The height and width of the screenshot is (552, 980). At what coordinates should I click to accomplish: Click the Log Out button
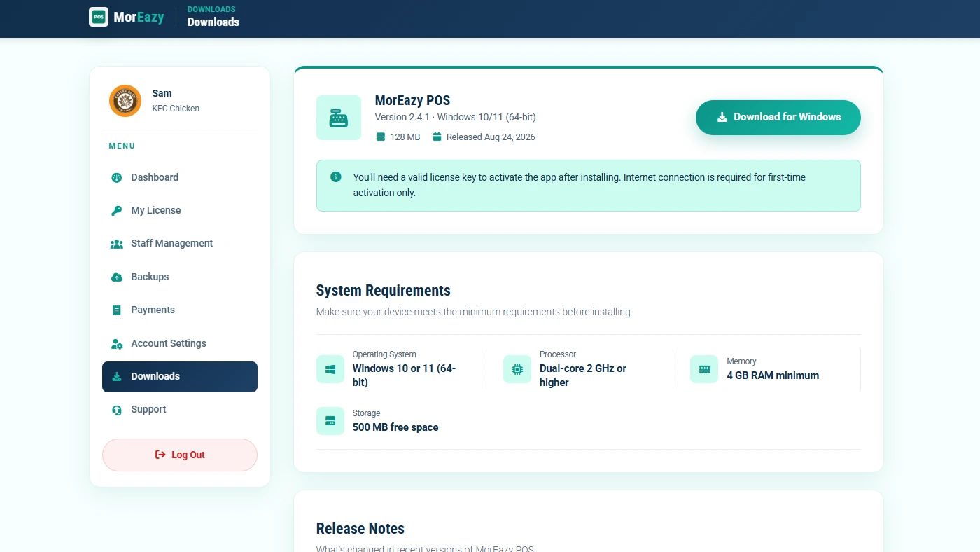tap(180, 455)
